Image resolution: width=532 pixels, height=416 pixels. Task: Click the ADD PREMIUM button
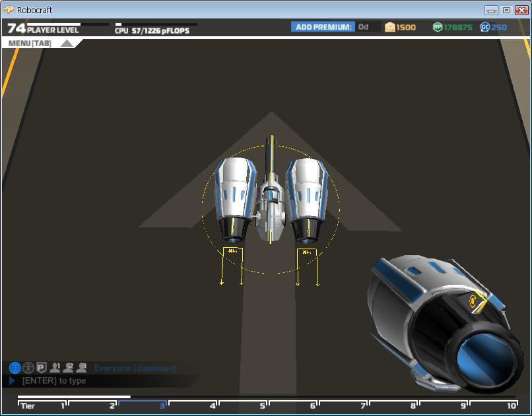point(323,27)
